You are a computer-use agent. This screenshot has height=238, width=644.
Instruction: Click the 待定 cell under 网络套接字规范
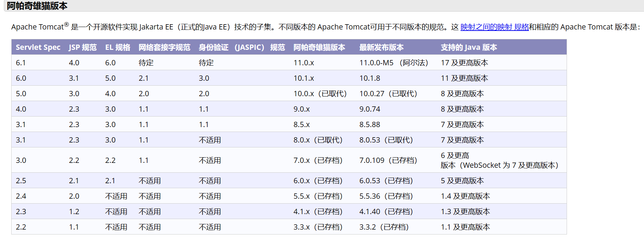146,63
